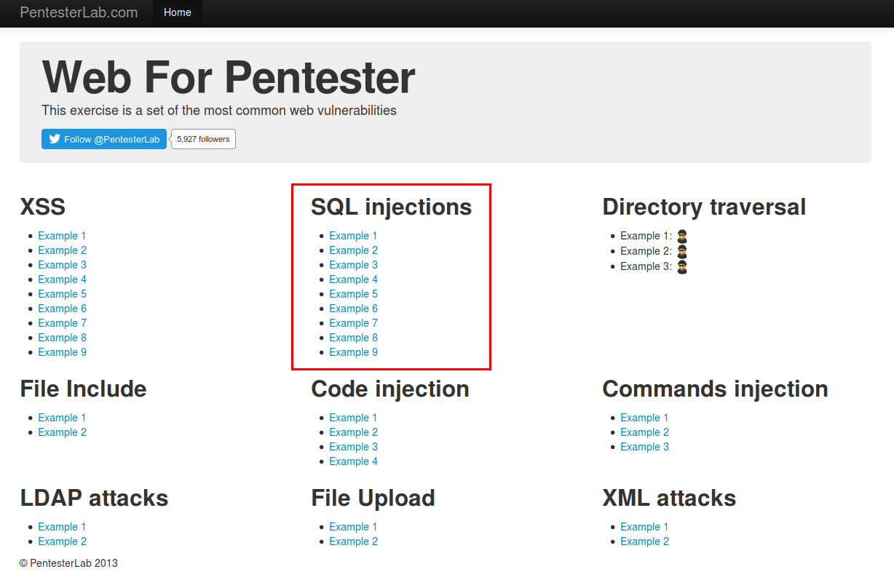Open SQL injections Example 1
This screenshot has width=894, height=588.
click(x=353, y=235)
